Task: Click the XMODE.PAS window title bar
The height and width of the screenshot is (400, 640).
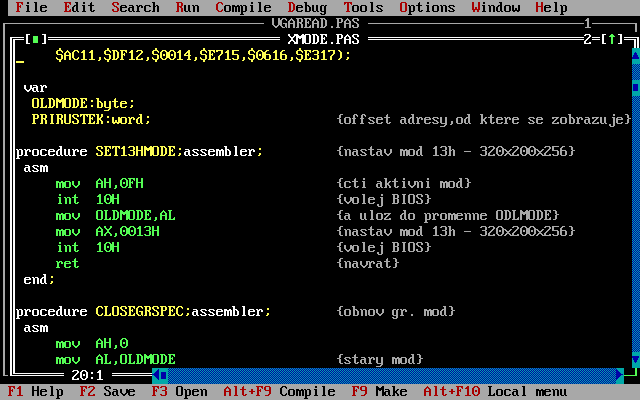Action: [x=324, y=39]
